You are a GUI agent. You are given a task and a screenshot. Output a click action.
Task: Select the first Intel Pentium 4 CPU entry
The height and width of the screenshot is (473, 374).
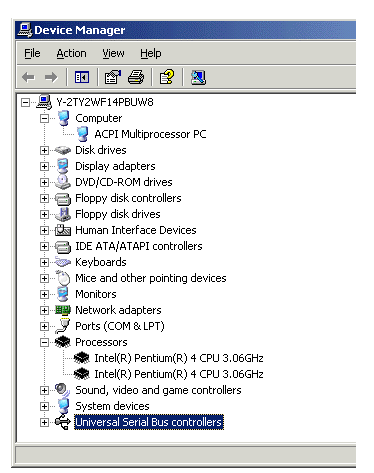coord(179,358)
